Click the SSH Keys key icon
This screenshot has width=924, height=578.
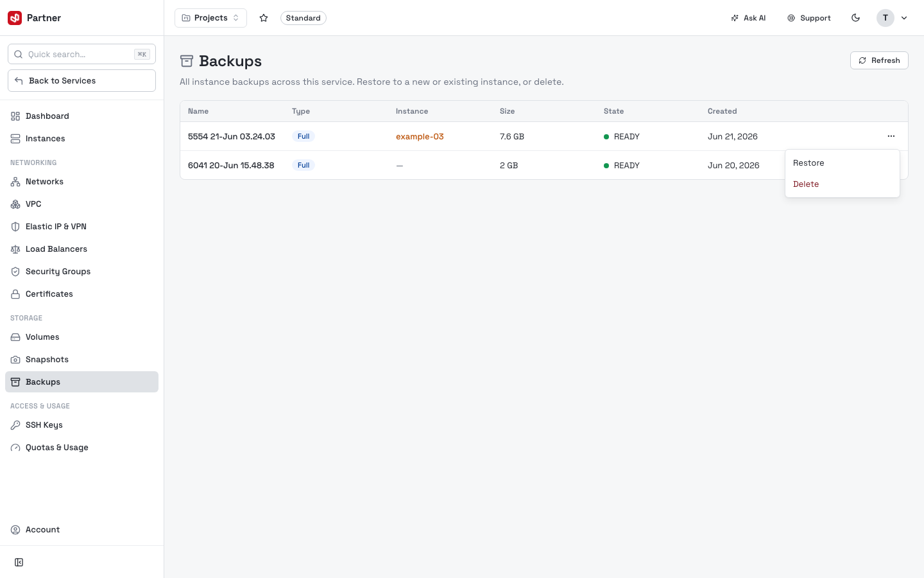point(15,425)
